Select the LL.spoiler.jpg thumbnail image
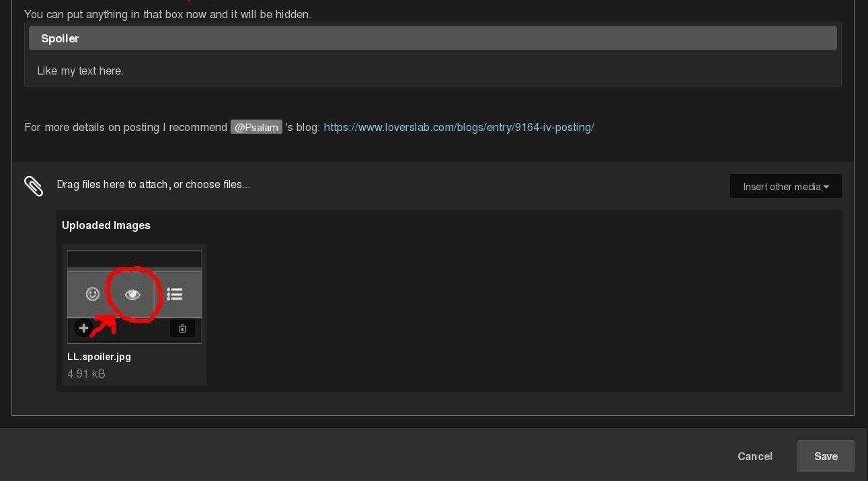Viewport: 868px width, 481px height. tap(134, 296)
